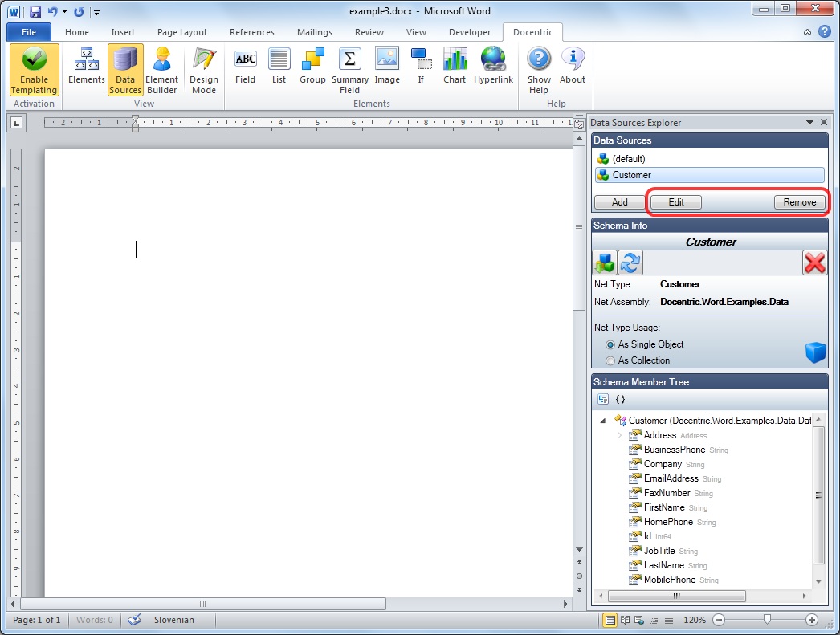
Task: Click the red X delete schema icon
Action: click(x=815, y=263)
